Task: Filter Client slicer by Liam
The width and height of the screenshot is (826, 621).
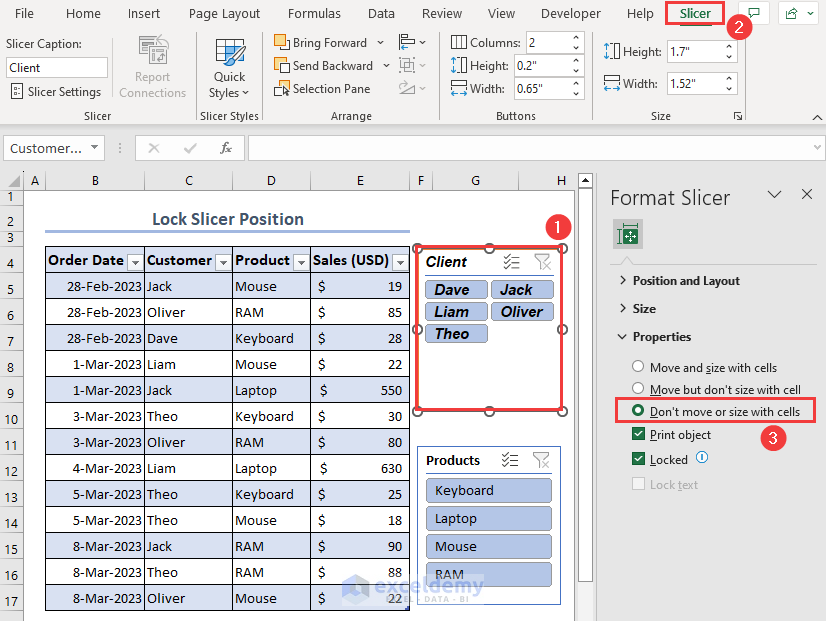Action: coord(456,312)
